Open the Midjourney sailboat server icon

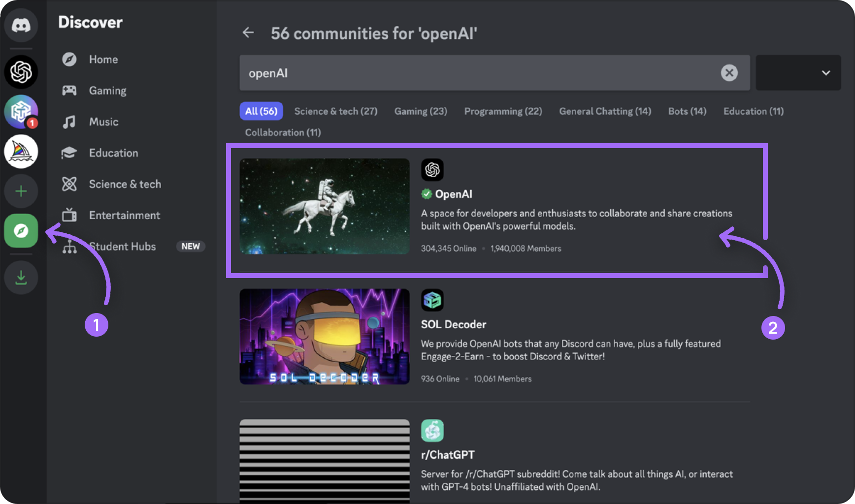(x=21, y=152)
